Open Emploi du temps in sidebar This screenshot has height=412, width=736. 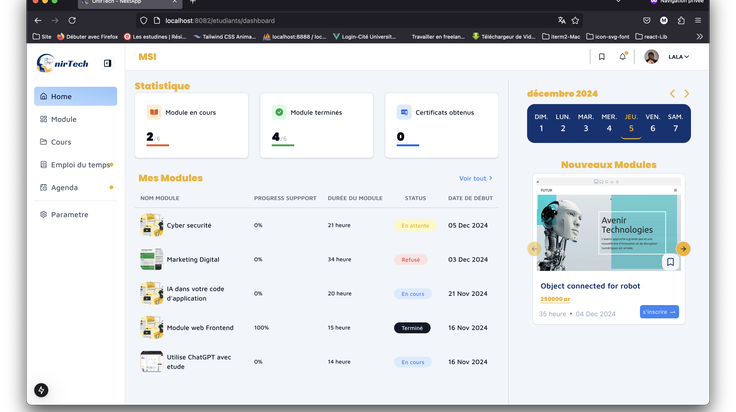(76, 165)
